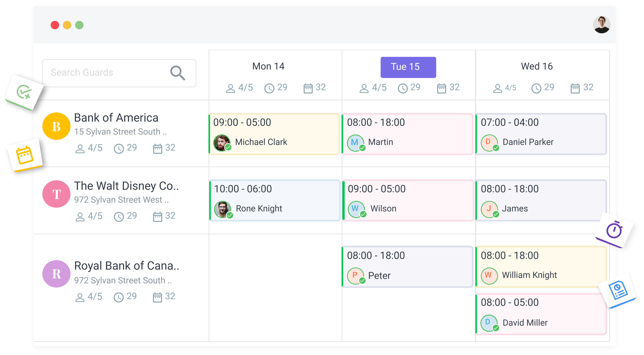Viewport: 644px width, 355px height.
Task: Click the Royal Bank of Canada avatar
Action: point(56,273)
